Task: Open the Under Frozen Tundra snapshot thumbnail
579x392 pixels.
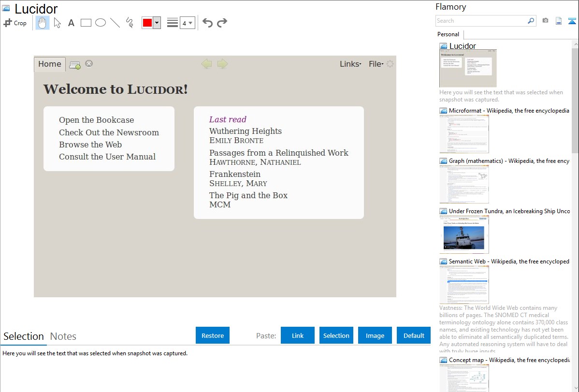Action: click(x=464, y=234)
